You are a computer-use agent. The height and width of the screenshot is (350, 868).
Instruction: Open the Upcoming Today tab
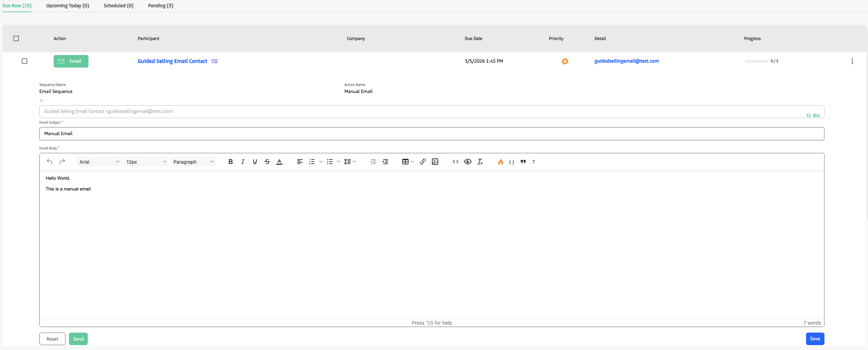(67, 6)
